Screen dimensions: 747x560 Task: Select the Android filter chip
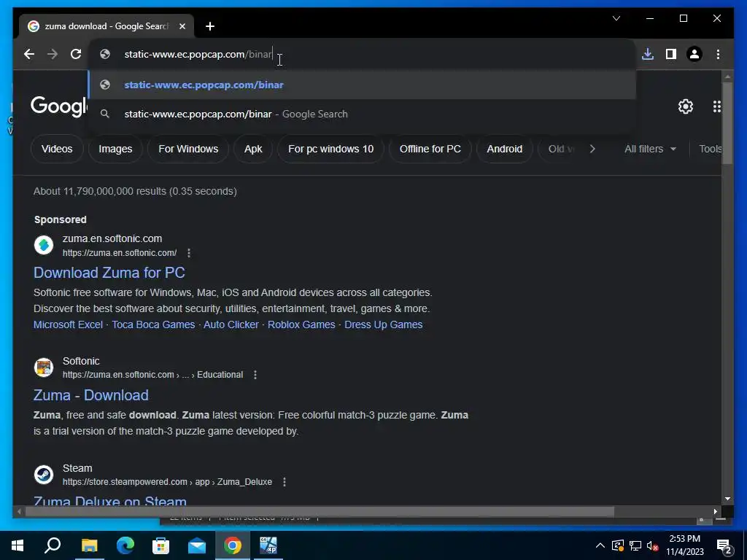tap(505, 149)
